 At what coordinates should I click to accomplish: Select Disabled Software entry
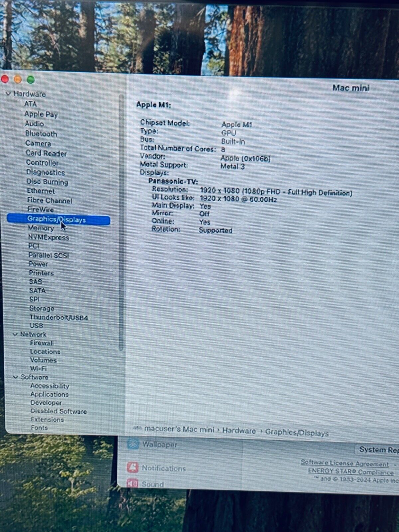[59, 411]
